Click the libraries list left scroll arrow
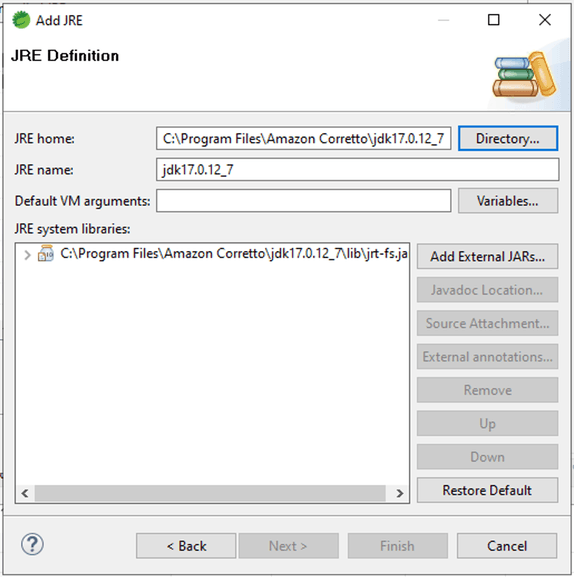Image resolution: width=574 pixels, height=577 pixels. coord(25,493)
